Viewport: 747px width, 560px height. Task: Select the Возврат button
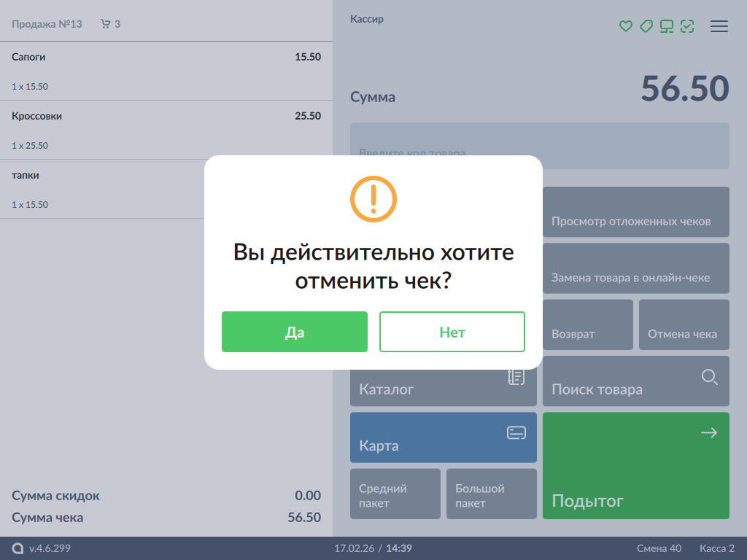588,324
